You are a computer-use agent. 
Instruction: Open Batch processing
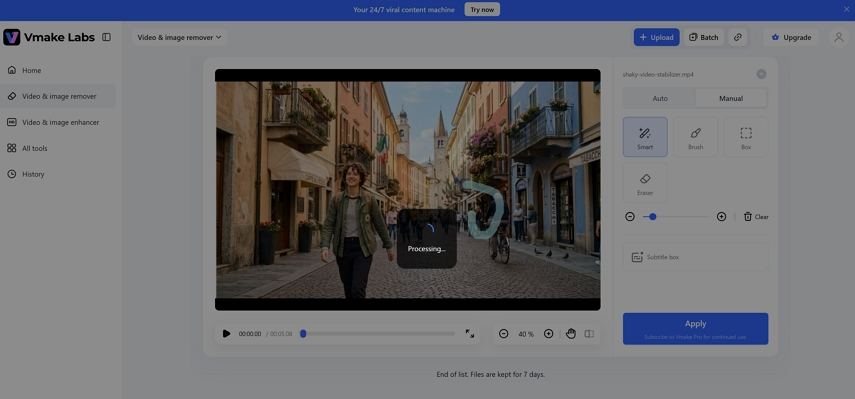coord(703,37)
